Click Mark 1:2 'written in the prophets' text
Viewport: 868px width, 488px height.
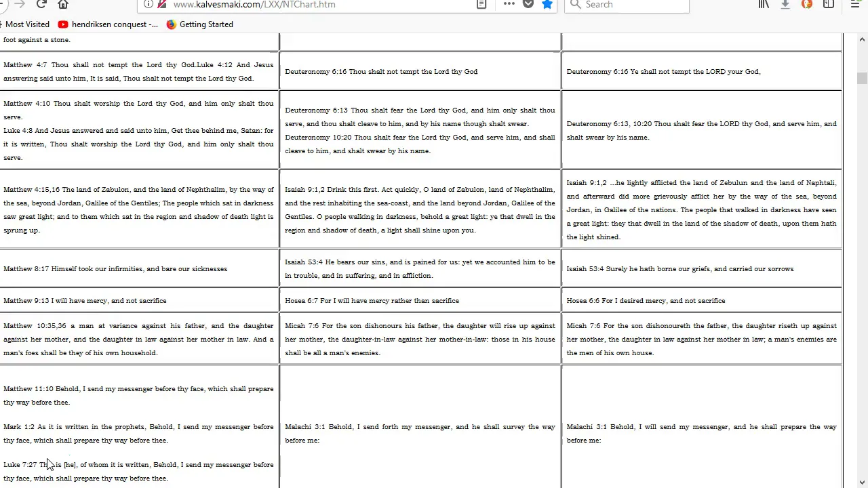coord(138,433)
